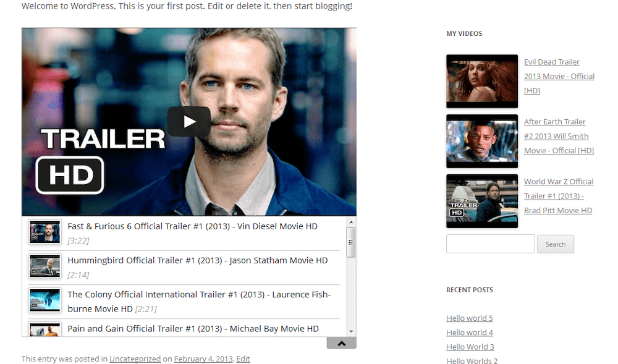Collapse the playlist with the up chevron button

coord(341,343)
